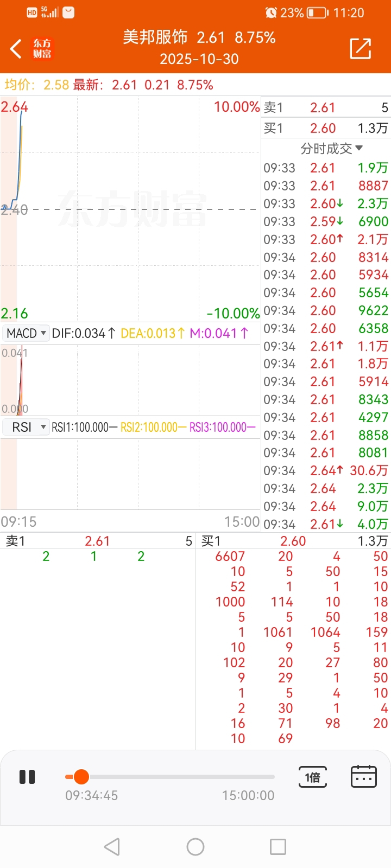Tap the HD status bar icon
Viewport: 391px width, 868px height.
tap(32, 12)
